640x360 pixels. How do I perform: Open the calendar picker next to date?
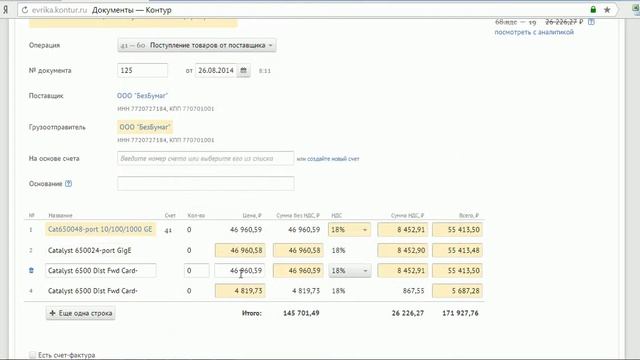pyautogui.click(x=243, y=71)
